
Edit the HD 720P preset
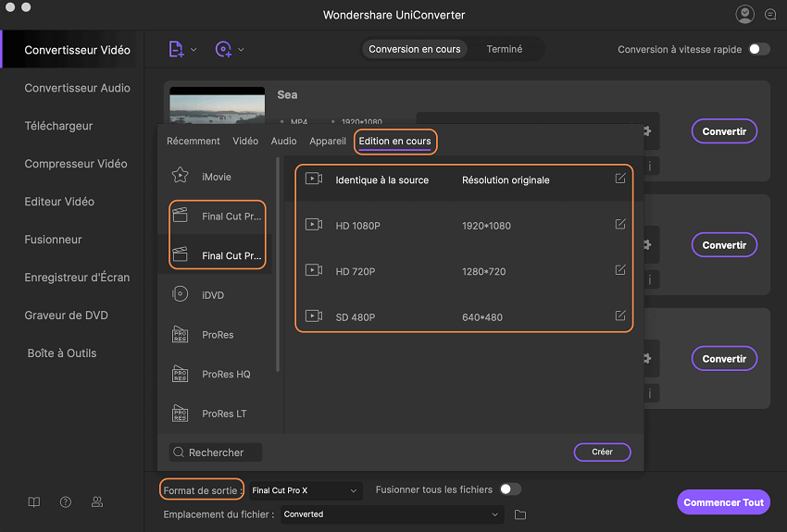(620, 270)
